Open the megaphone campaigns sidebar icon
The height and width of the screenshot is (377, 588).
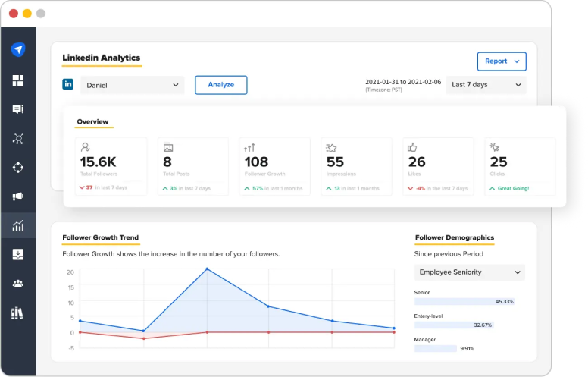(18, 196)
